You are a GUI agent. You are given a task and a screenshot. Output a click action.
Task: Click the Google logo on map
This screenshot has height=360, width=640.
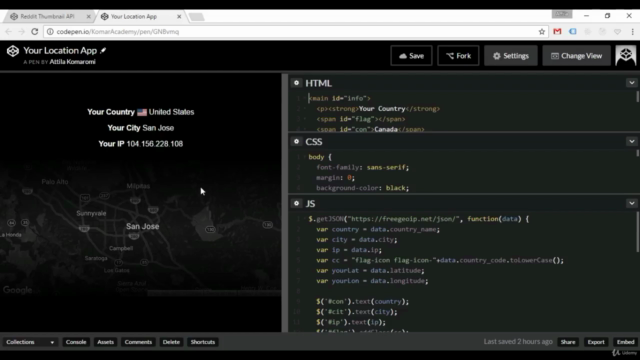18,290
